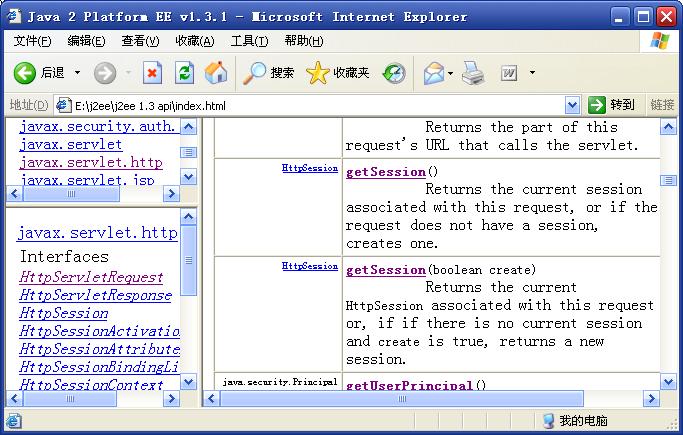Click the down arrow of classes frame scrollbar
Screen dimensions: 683x435
coord(189,382)
